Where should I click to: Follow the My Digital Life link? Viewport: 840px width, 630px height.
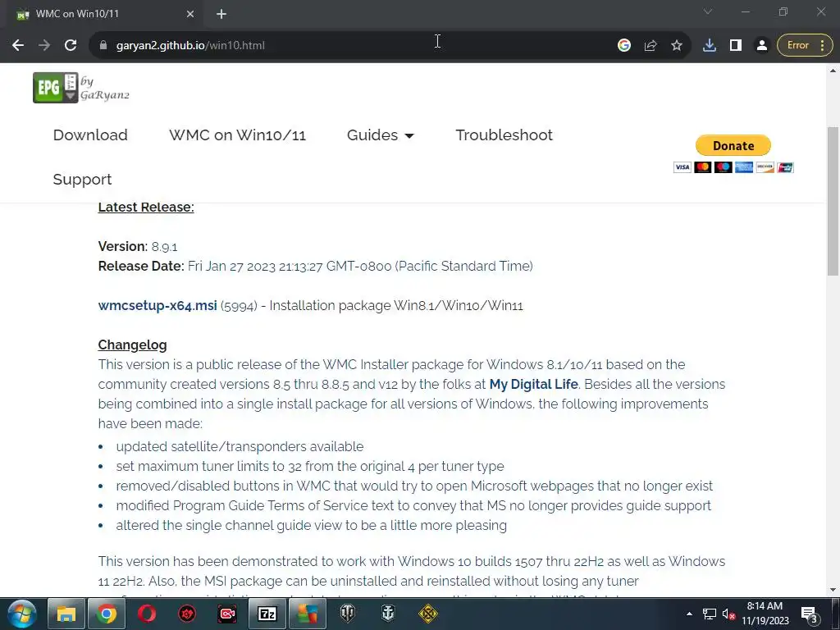point(533,384)
